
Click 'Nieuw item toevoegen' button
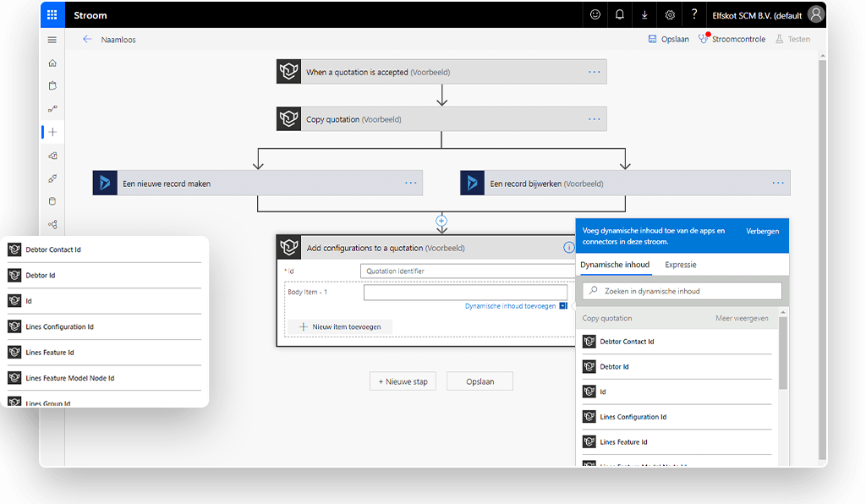click(x=340, y=326)
